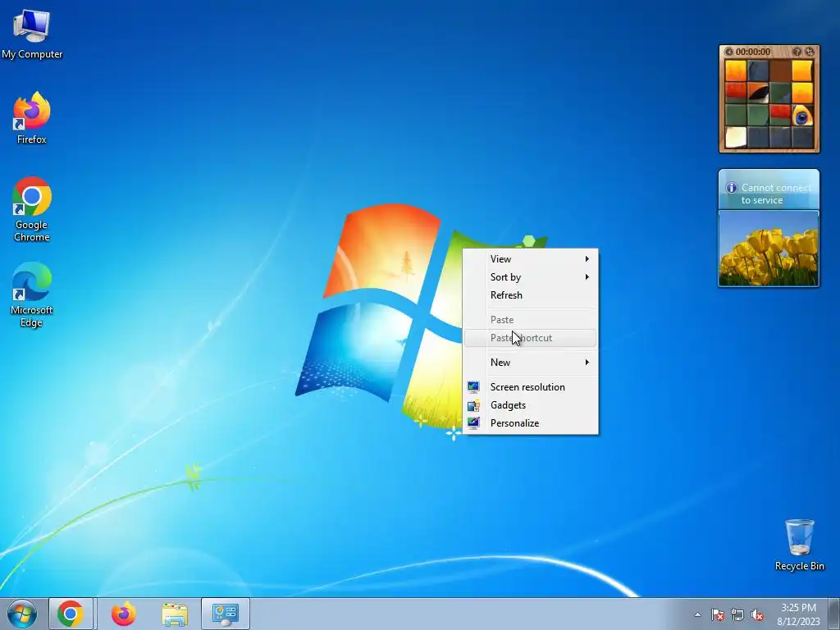The width and height of the screenshot is (840, 630).
Task: Choose Personalize in the context menu
Action: tap(531, 423)
